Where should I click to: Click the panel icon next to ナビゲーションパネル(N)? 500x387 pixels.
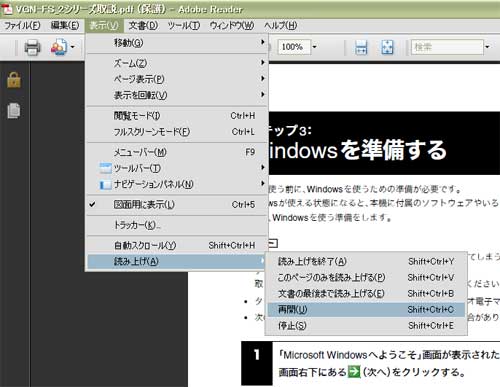pos(105,184)
